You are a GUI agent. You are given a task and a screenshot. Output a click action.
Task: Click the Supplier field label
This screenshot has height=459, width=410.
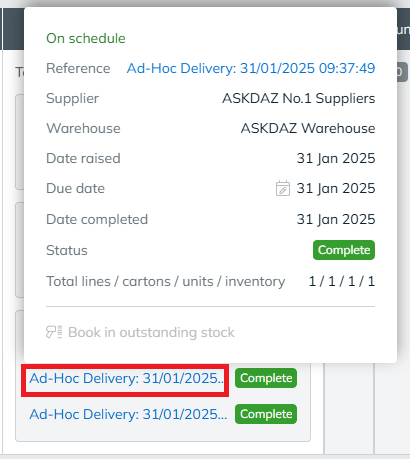point(72,98)
